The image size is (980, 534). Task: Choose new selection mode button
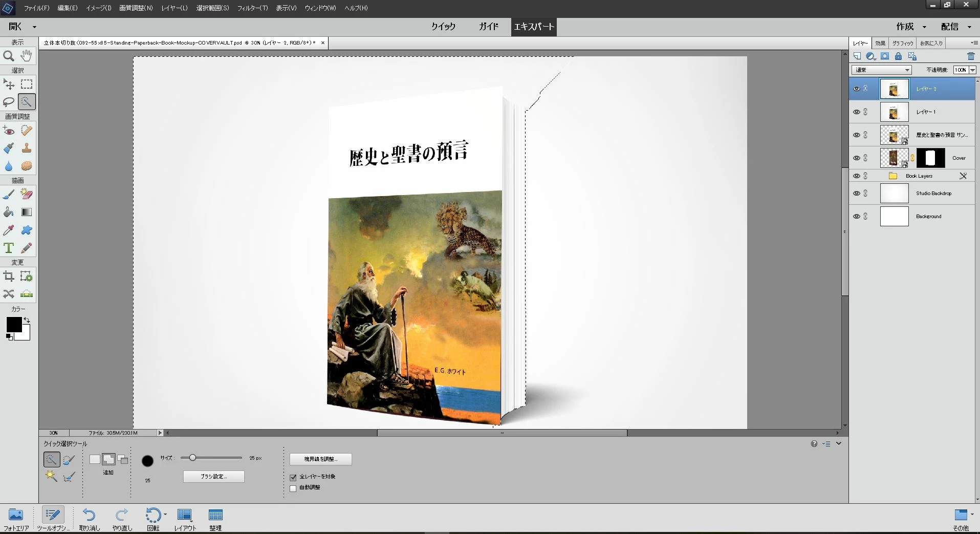[95, 459]
